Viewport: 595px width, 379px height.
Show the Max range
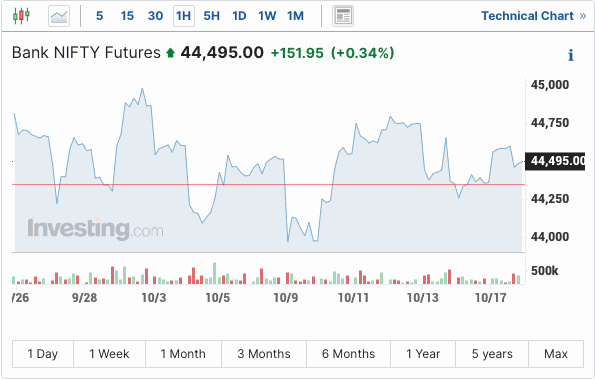pos(556,354)
